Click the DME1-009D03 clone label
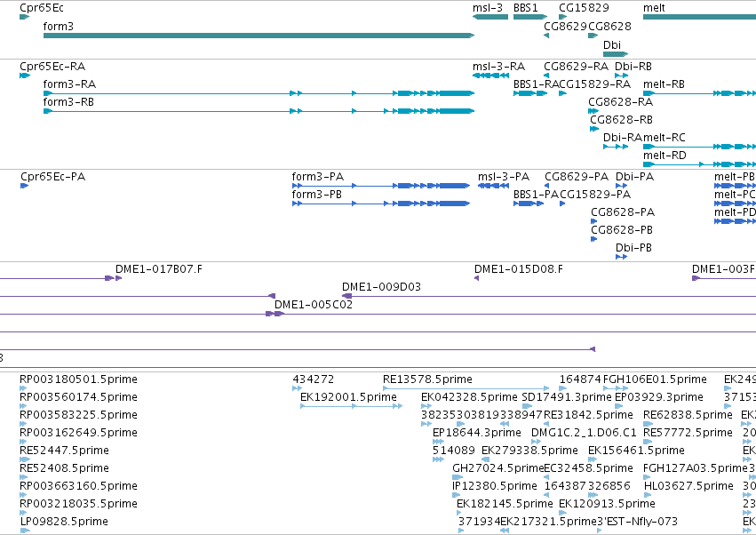 click(x=381, y=287)
